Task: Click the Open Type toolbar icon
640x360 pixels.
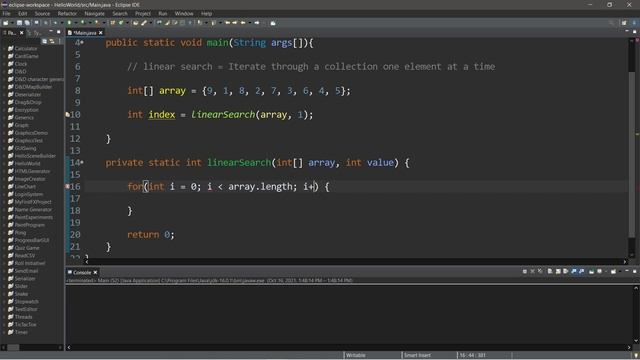Action: tap(135, 23)
